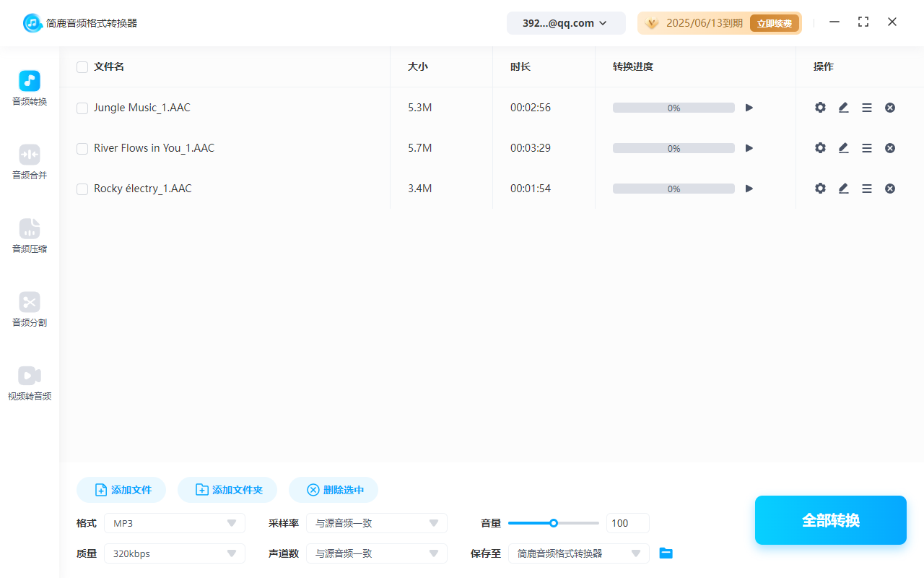Open the output folder browser icon
The height and width of the screenshot is (578, 924).
pos(666,553)
